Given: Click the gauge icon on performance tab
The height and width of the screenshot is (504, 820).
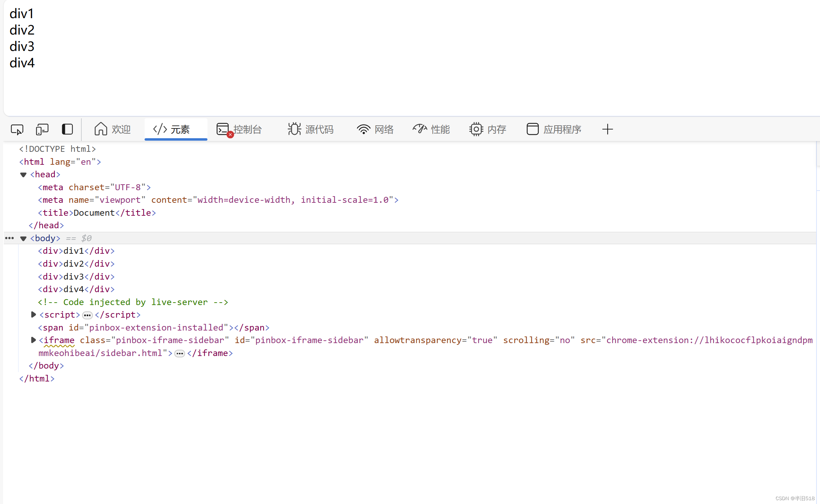Looking at the screenshot, I should point(420,129).
